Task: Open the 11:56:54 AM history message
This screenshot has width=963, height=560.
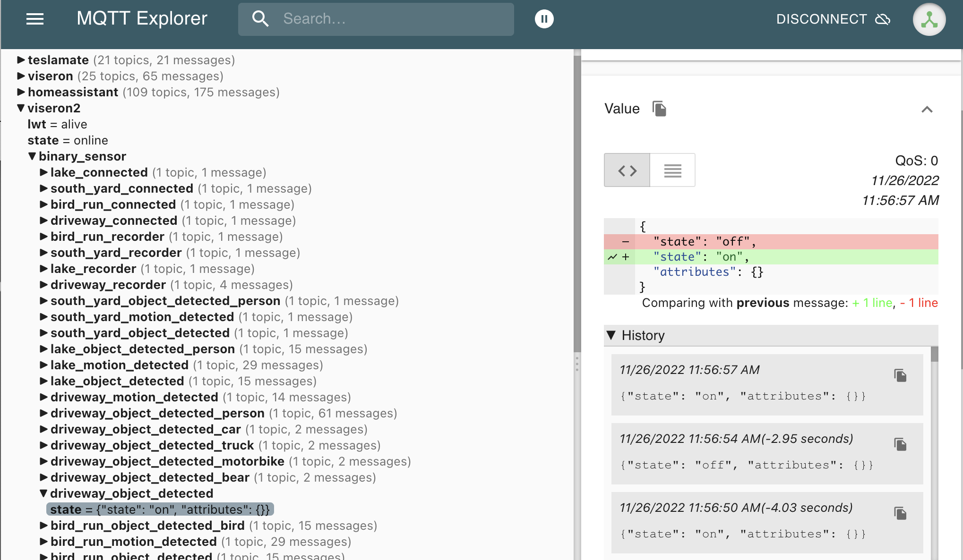Action: tap(767, 454)
